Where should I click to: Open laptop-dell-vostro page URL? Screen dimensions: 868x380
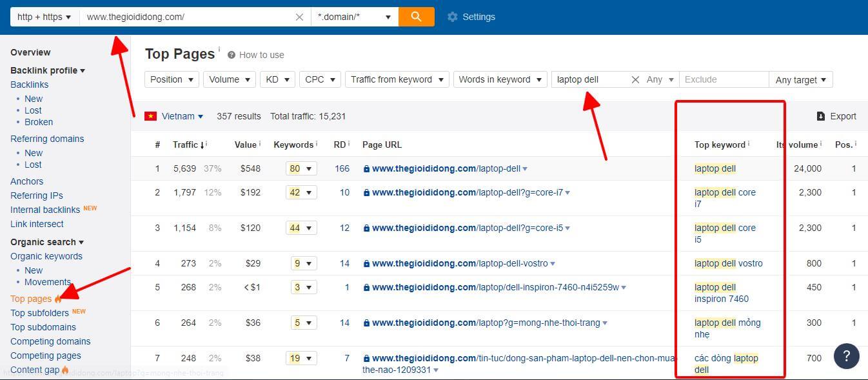(460, 263)
